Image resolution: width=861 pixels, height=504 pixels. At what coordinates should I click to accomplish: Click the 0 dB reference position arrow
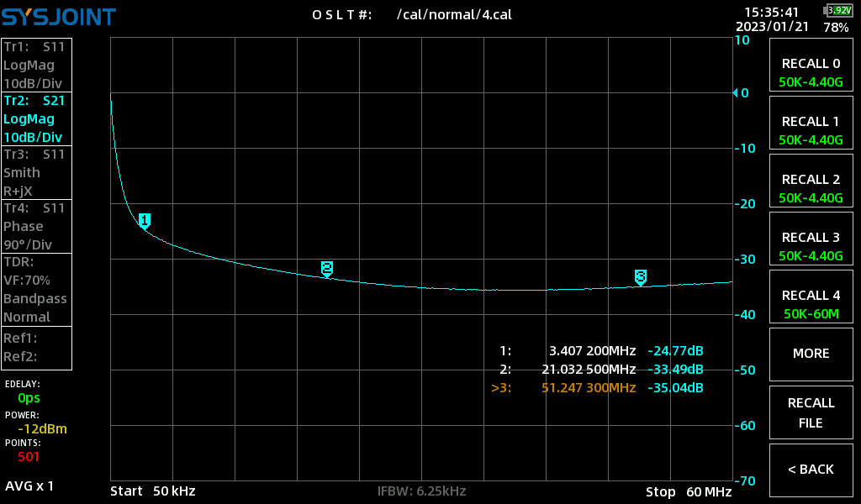(735, 93)
